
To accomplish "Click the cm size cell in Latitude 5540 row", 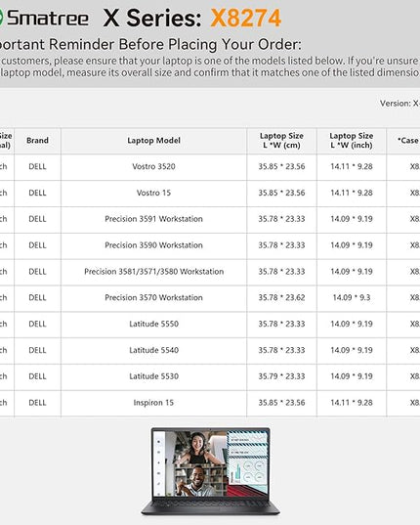I will (x=282, y=350).
